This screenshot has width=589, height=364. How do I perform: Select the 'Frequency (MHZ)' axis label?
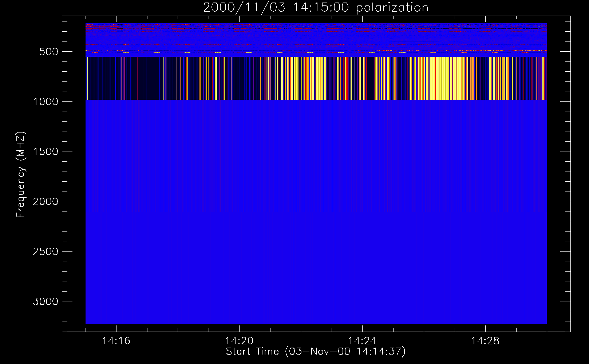coord(20,175)
